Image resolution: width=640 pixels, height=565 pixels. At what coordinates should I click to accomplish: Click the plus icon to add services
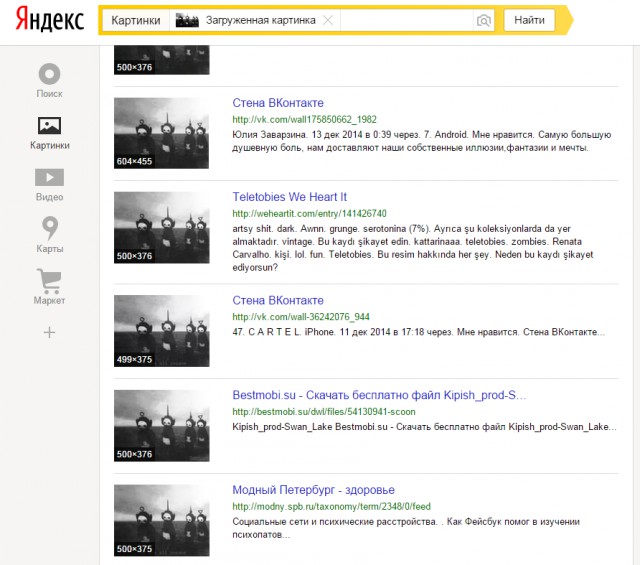point(49,332)
